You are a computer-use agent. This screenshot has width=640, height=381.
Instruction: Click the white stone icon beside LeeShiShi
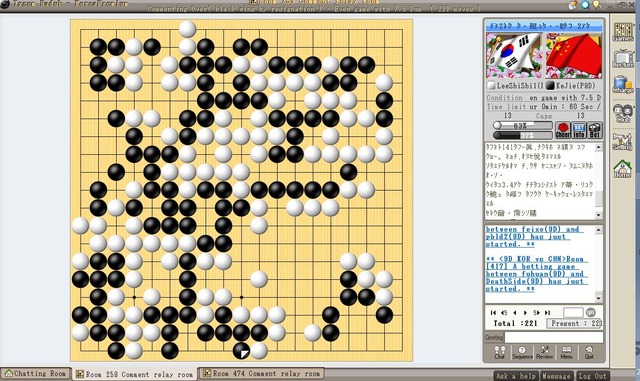491,86
